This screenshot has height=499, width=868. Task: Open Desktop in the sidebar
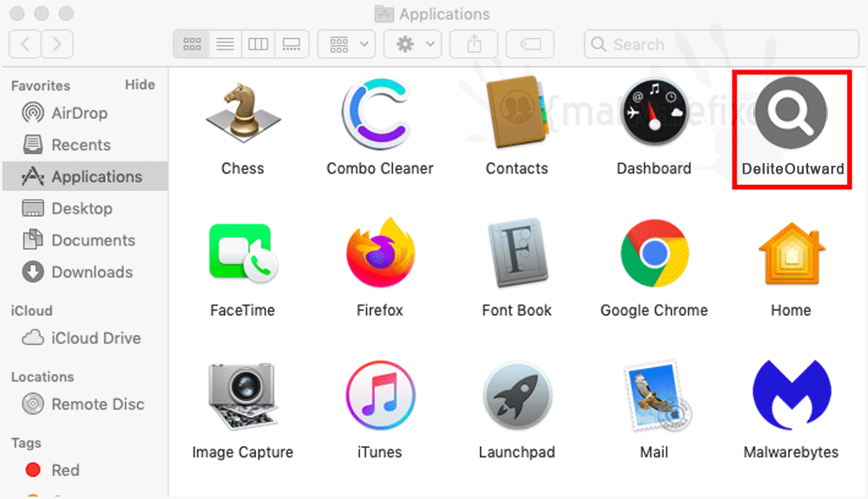click(x=85, y=208)
